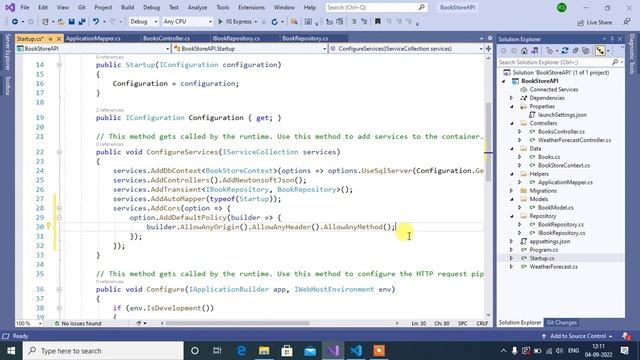The height and width of the screenshot is (360, 640).
Task: Open the Extensions menu
Action: point(251,7)
